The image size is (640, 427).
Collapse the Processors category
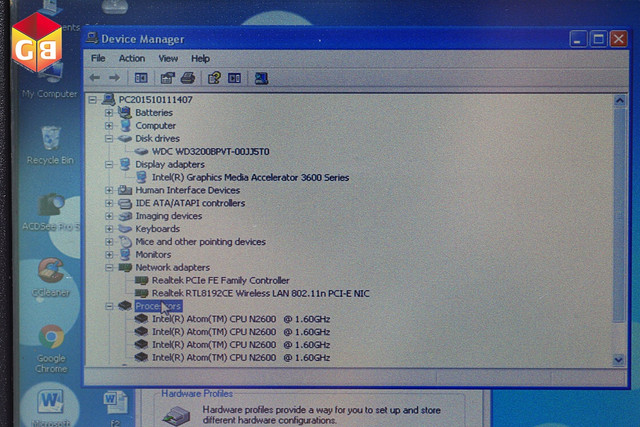[109, 306]
